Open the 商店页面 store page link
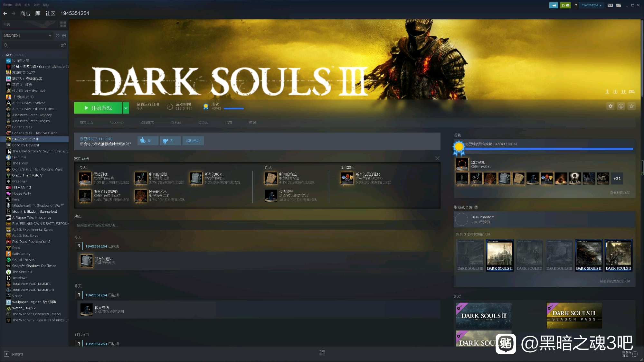The image size is (644, 362). click(86, 123)
